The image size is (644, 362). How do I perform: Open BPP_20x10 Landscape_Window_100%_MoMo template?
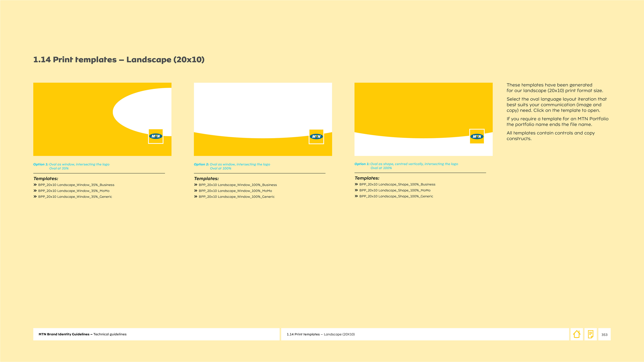tap(235, 191)
